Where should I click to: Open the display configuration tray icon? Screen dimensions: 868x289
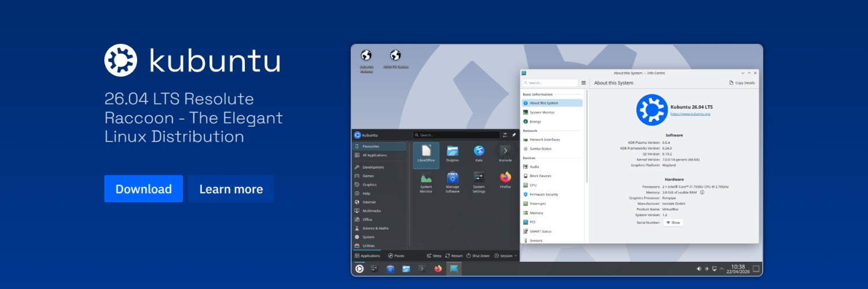715,269
